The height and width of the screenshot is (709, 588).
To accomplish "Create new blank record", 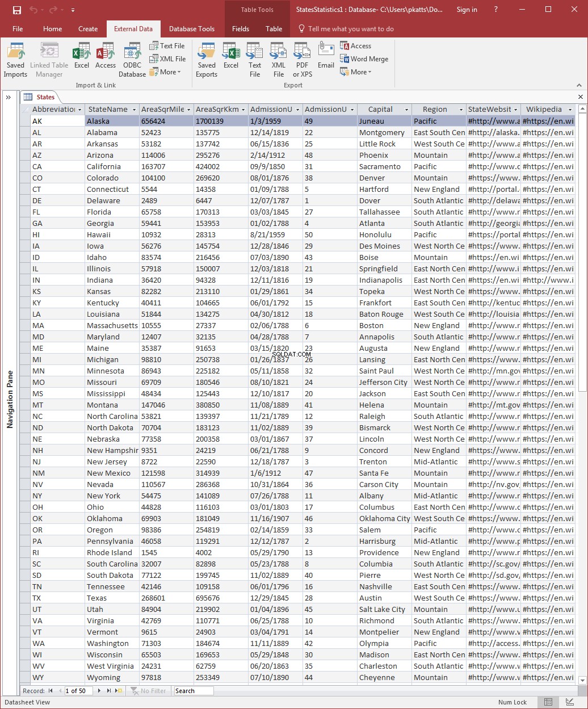I will click(119, 691).
